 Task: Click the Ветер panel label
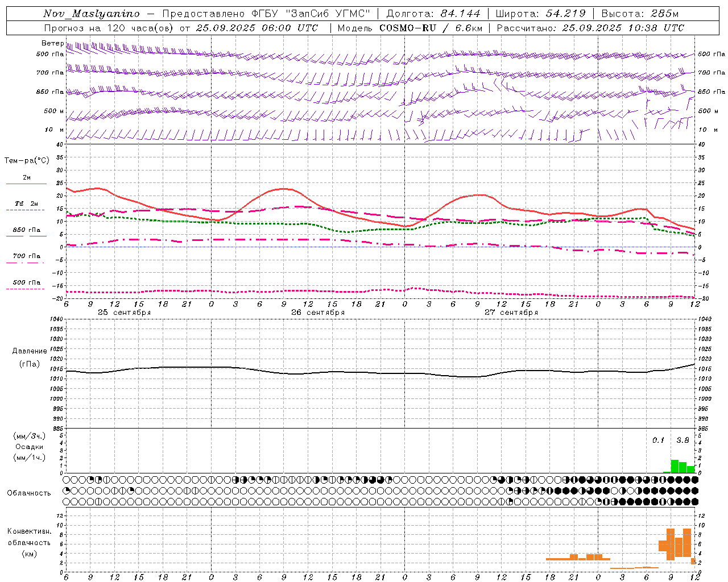(52, 43)
